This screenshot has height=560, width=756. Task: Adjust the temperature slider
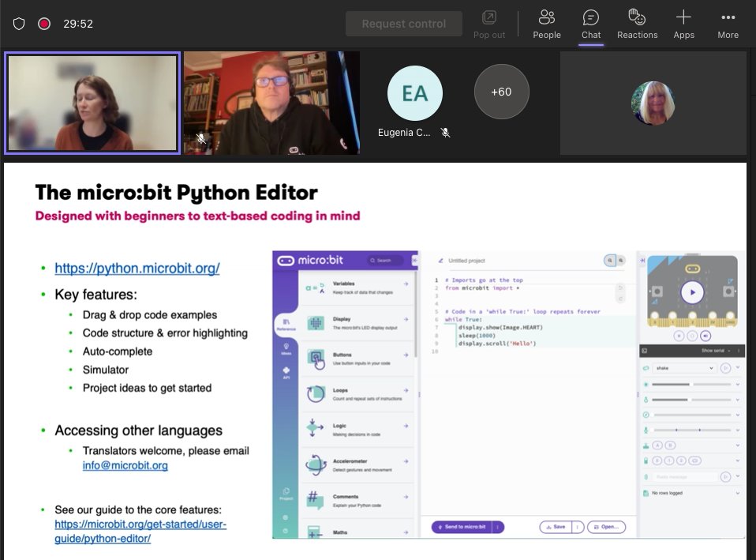[x=692, y=400]
